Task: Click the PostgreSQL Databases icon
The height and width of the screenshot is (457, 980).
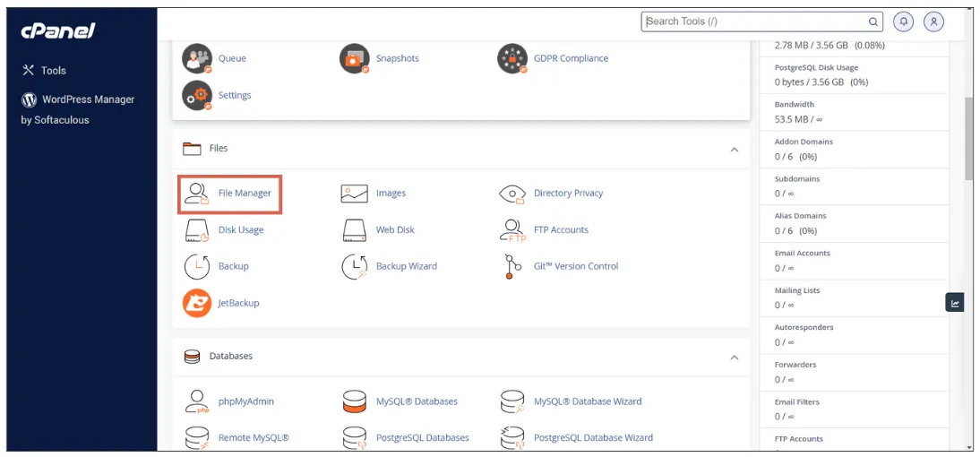Action: click(355, 438)
